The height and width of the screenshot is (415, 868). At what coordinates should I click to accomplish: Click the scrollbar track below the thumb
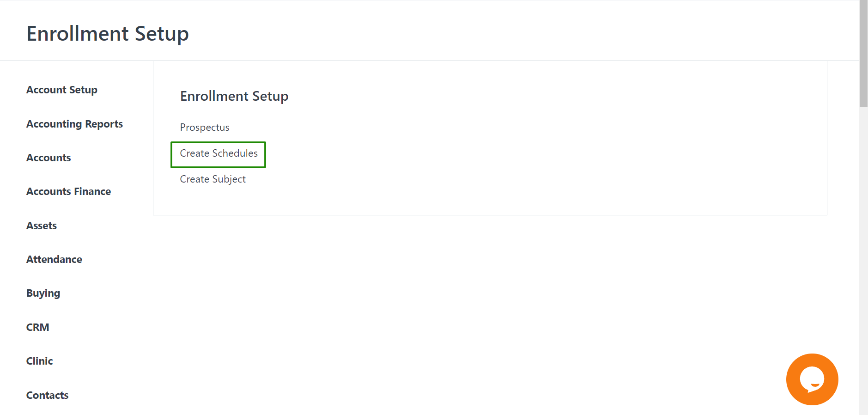[x=863, y=259]
